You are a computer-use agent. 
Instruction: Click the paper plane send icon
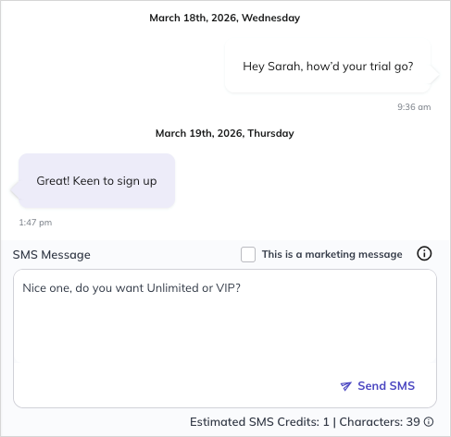tap(346, 386)
